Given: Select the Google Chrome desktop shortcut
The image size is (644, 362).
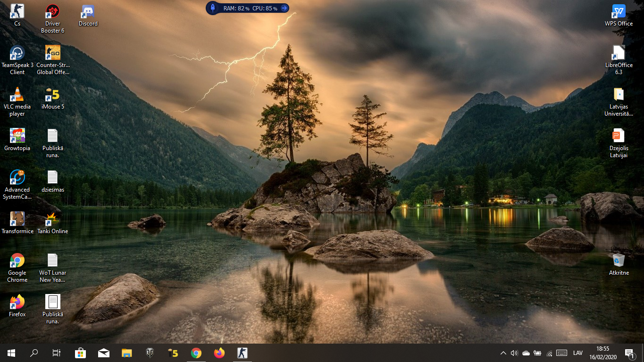Looking at the screenshot, I should pyautogui.click(x=17, y=268).
